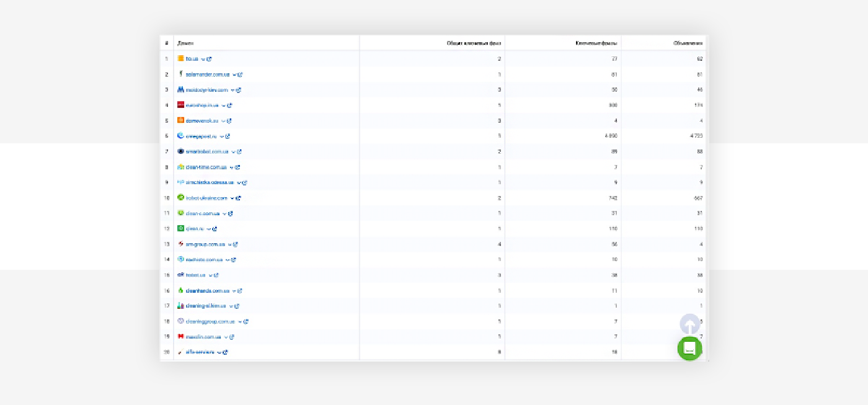The width and height of the screenshot is (868, 405).
Task: Click the external-link icon in row 1
Action: pyautogui.click(x=210, y=59)
